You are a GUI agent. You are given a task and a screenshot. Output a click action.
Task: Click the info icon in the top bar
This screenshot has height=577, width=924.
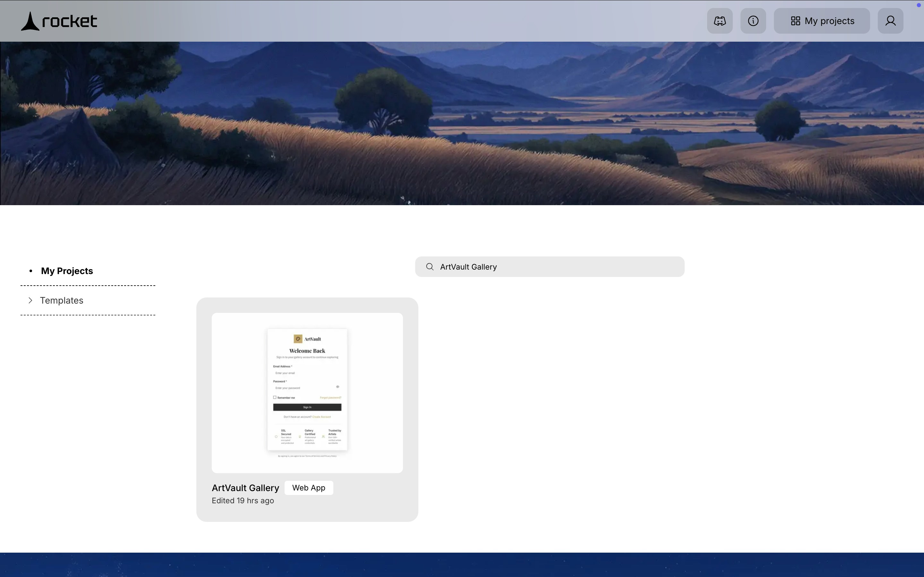(x=753, y=21)
